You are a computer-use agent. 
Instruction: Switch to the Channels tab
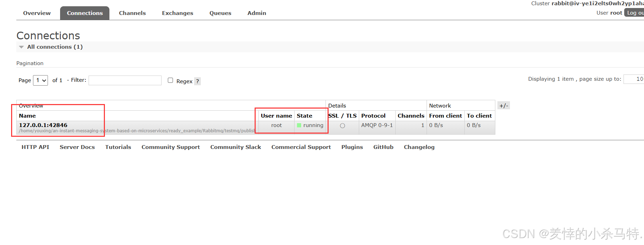tap(132, 13)
